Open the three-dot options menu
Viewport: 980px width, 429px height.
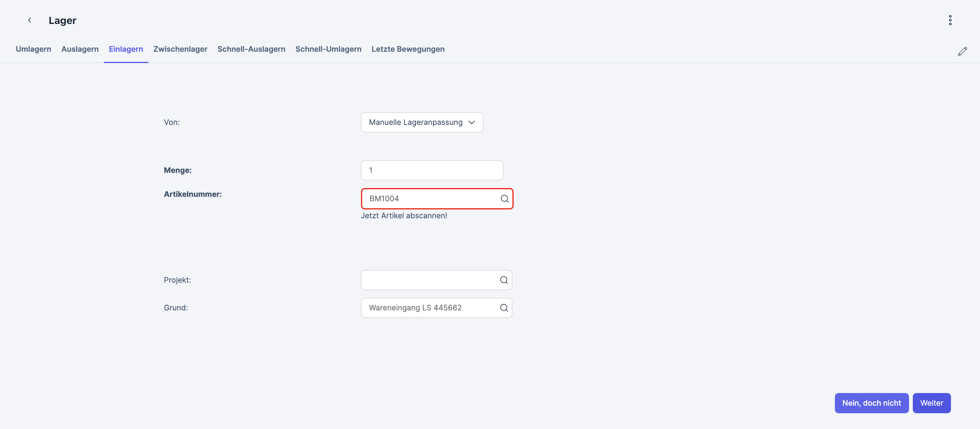(x=950, y=20)
